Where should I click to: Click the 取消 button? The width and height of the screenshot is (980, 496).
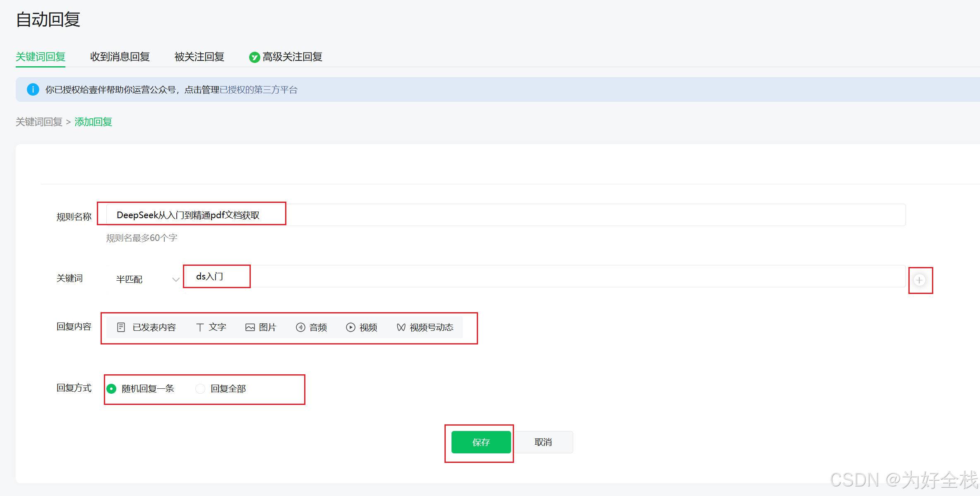543,442
